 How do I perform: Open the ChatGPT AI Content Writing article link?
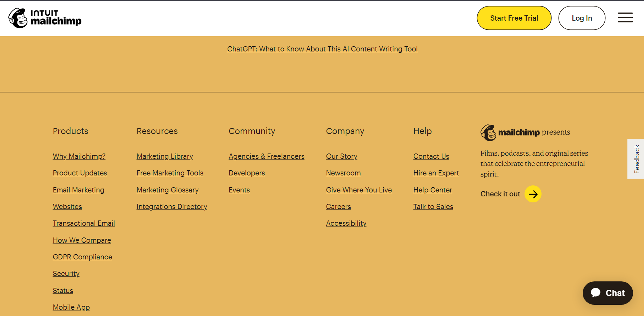tap(322, 49)
